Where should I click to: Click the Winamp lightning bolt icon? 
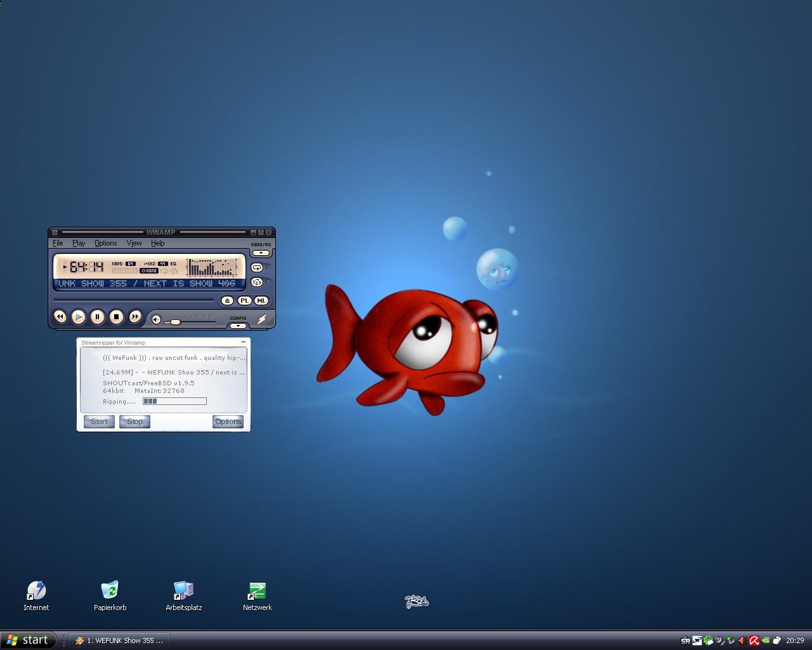tap(261, 319)
